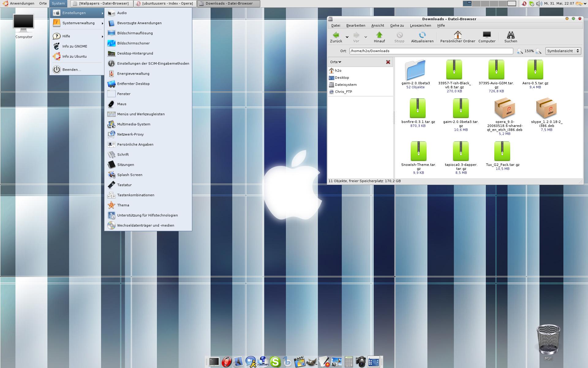Choose Desktop-Hintergrund menu entry
The image size is (588, 368).
pos(148,53)
